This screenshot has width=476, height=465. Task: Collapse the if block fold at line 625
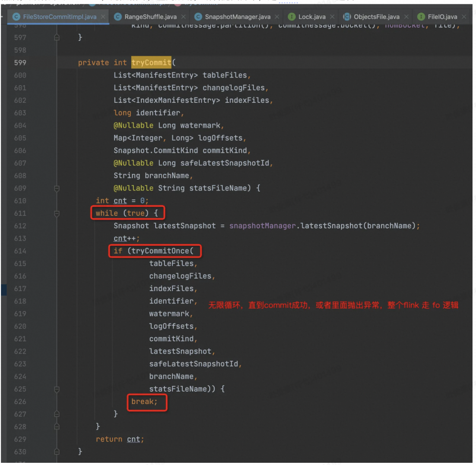[57, 389]
